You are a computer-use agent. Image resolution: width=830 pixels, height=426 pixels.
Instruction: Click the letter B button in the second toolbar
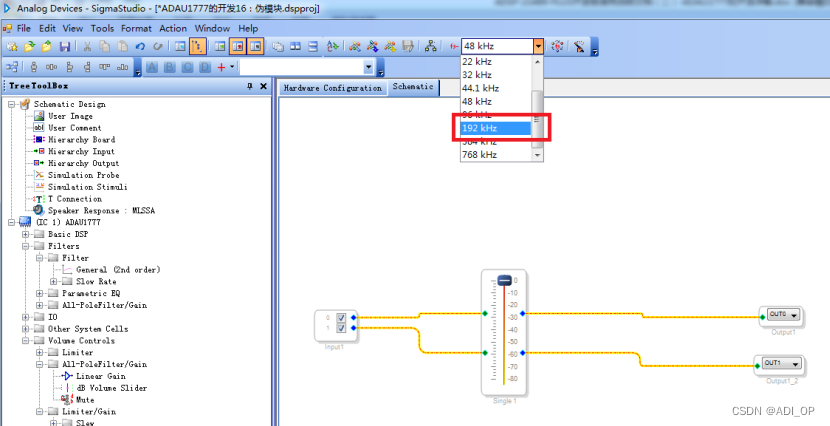(x=169, y=67)
